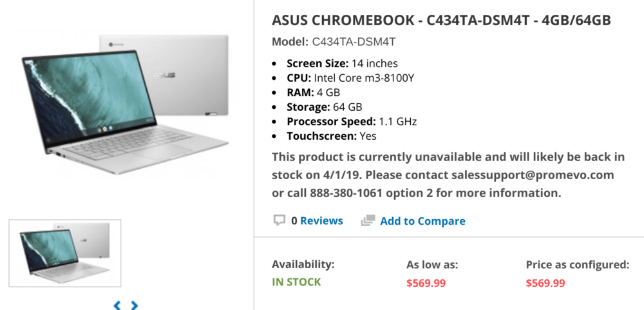
Task: Click the Model C434TA-DSM4T text
Action: 334,41
